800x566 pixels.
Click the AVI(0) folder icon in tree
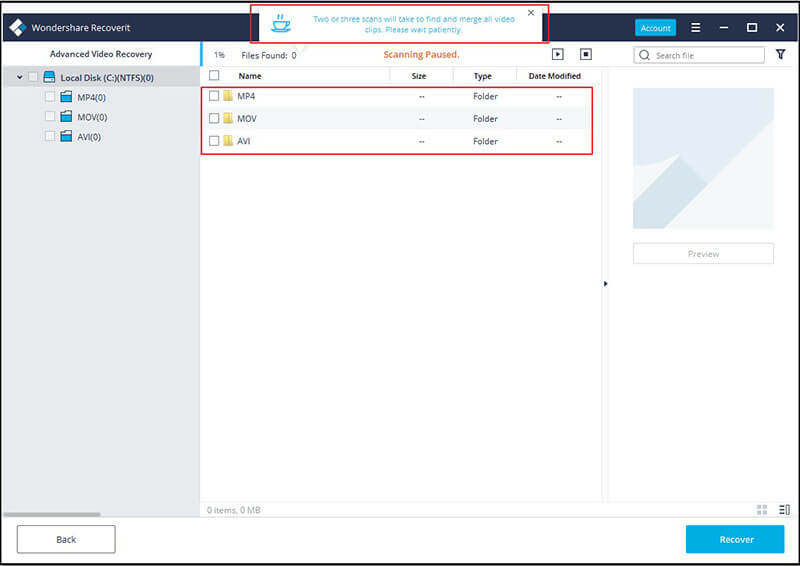[66, 136]
